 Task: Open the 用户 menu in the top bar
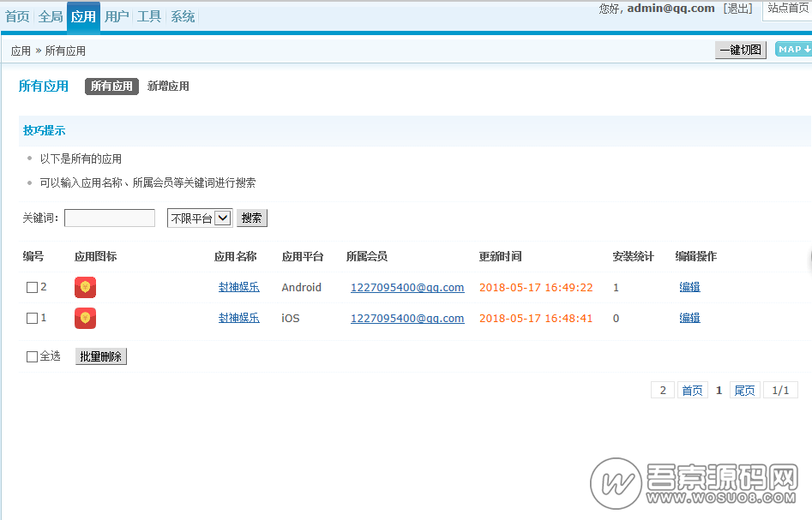(117, 15)
